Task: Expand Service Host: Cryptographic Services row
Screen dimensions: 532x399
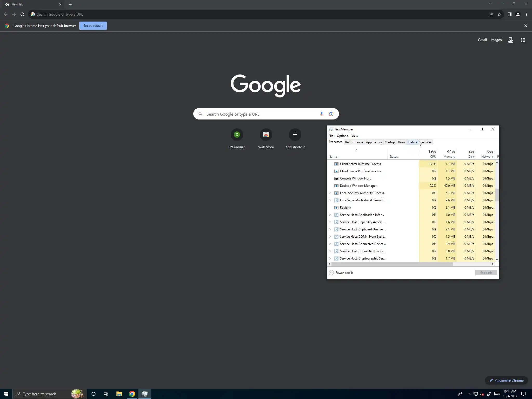Action: pyautogui.click(x=330, y=258)
